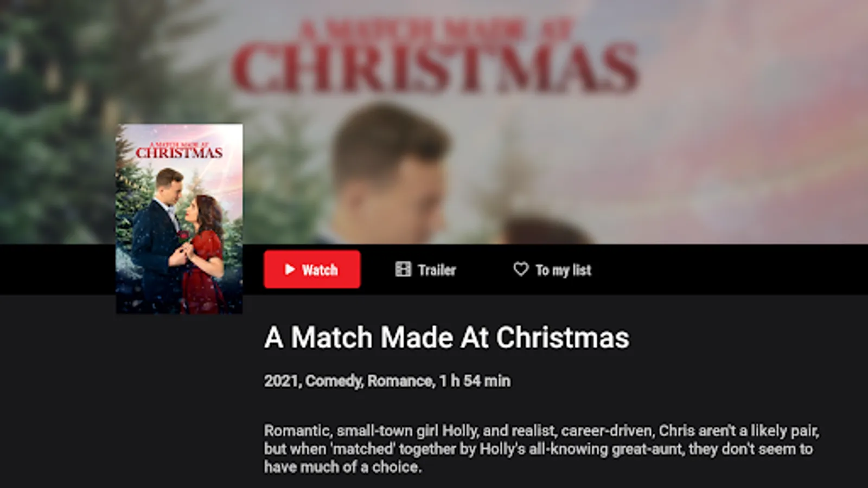Click the 2021 release year
The height and width of the screenshot is (488, 868).
coord(282,381)
